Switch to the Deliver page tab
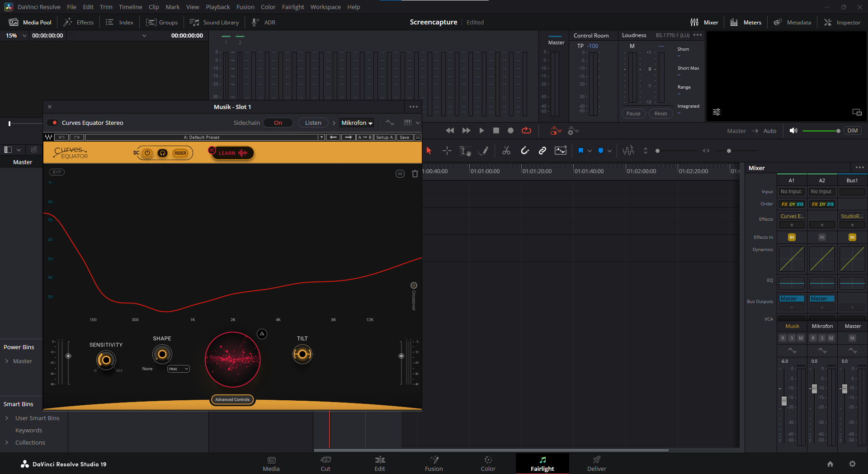This screenshot has width=868, height=474. point(597,464)
